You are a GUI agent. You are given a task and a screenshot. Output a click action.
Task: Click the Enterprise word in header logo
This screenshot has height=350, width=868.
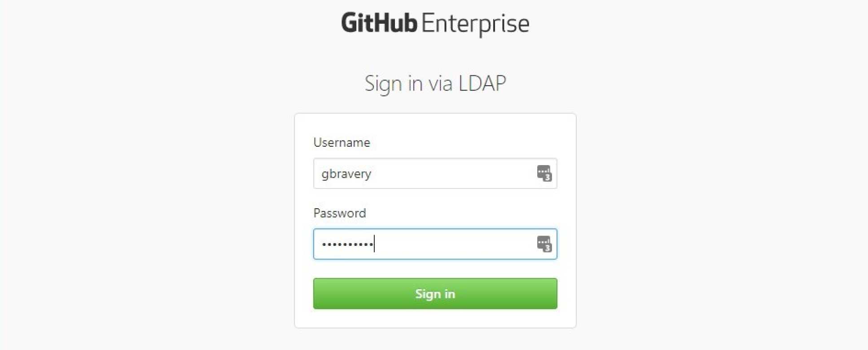pos(476,24)
